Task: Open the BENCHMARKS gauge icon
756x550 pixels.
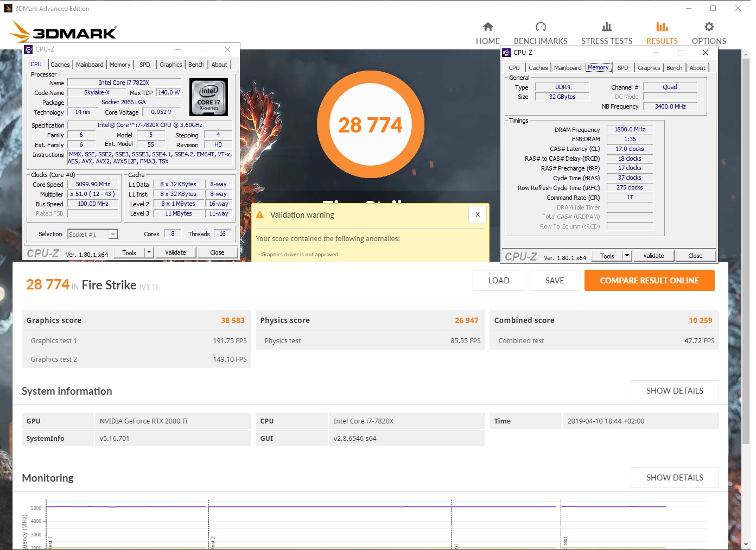Action: (x=541, y=27)
